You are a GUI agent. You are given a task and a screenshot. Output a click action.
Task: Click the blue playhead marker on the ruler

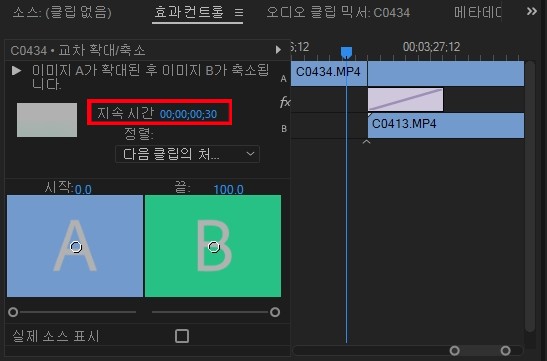tap(346, 52)
